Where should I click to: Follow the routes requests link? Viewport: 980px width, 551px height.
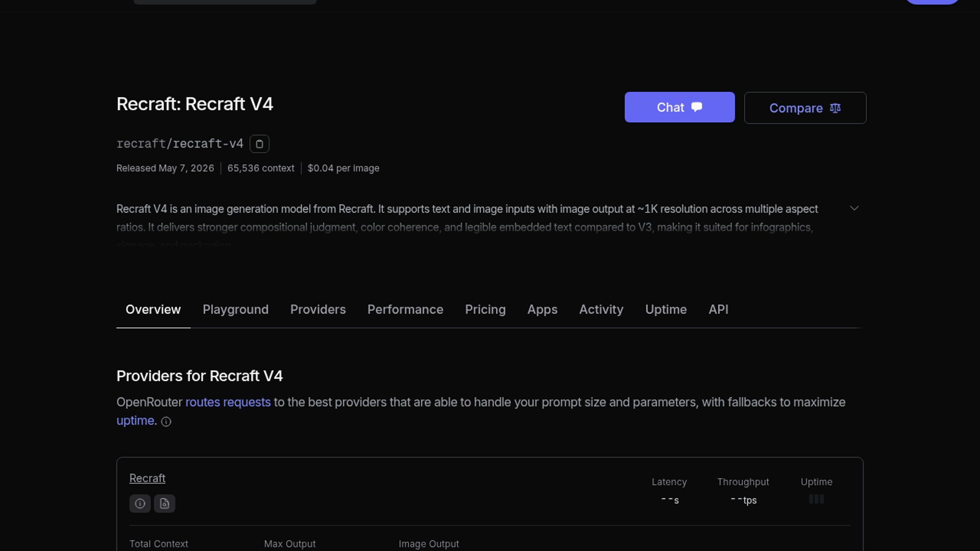tap(228, 402)
